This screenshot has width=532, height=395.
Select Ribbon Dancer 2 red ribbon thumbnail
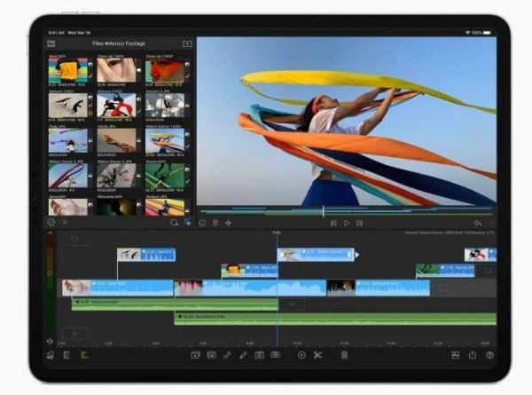click(x=68, y=176)
